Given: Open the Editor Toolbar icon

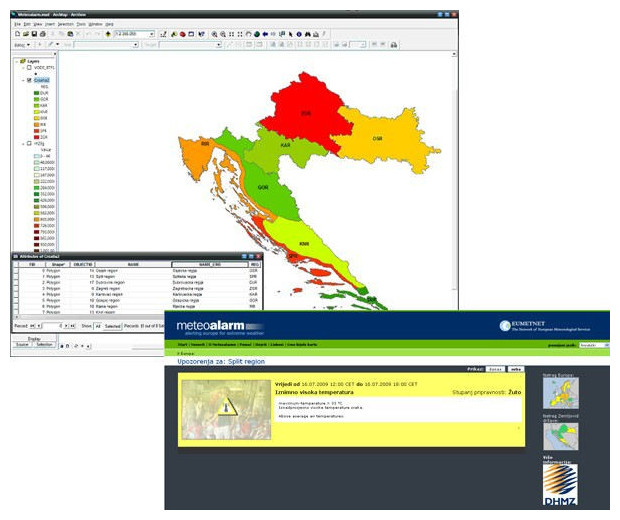Looking at the screenshot, I should 163,34.
